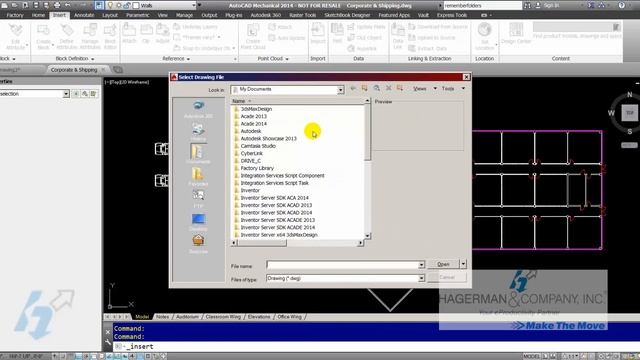Click the arrow beside the Open button
640x360 pixels.
click(x=463, y=264)
